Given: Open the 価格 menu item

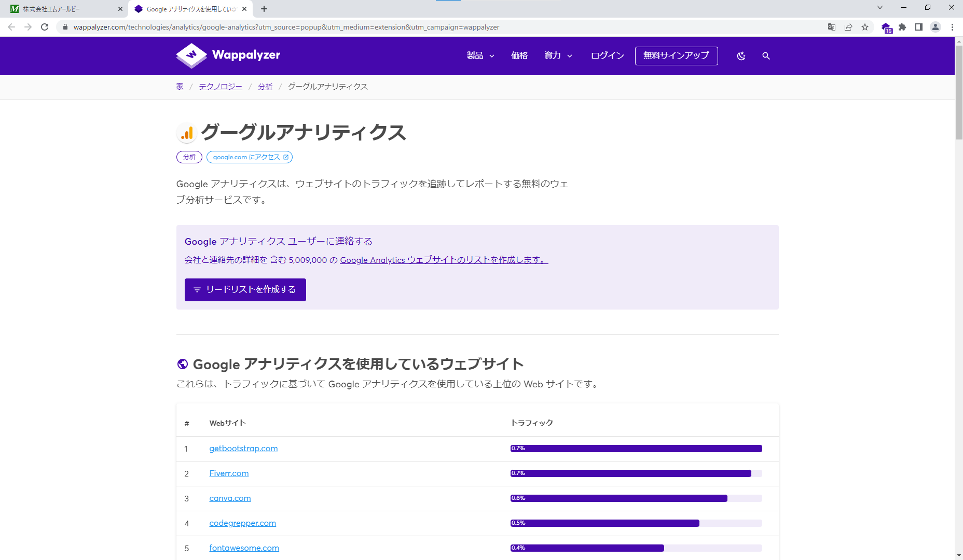Looking at the screenshot, I should pos(519,55).
